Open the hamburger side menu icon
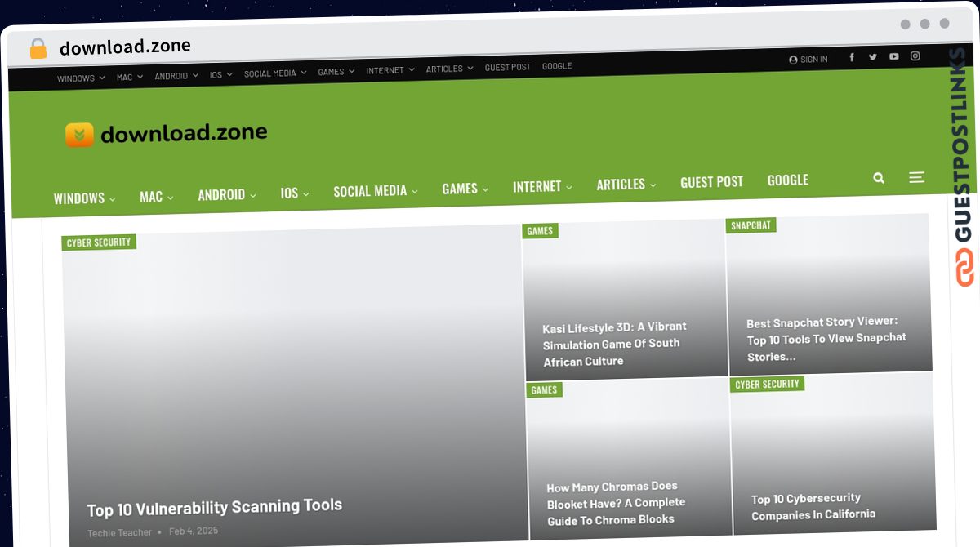Image resolution: width=980 pixels, height=547 pixels. [x=917, y=176]
